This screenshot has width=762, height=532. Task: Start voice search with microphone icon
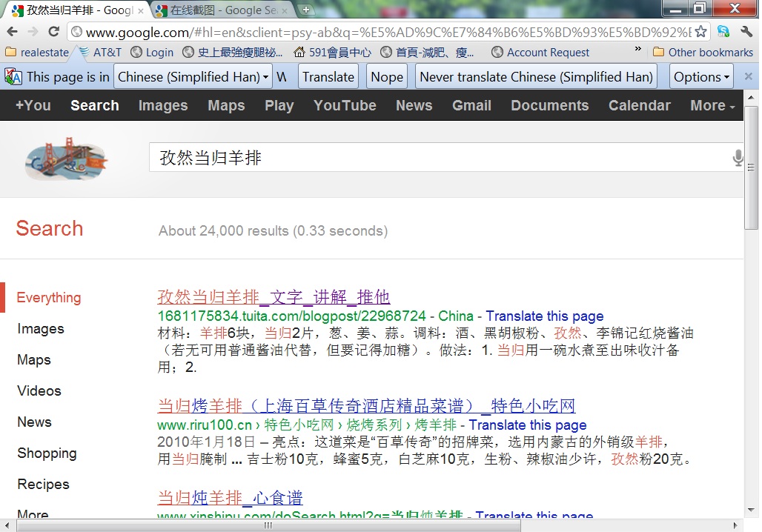pyautogui.click(x=738, y=158)
